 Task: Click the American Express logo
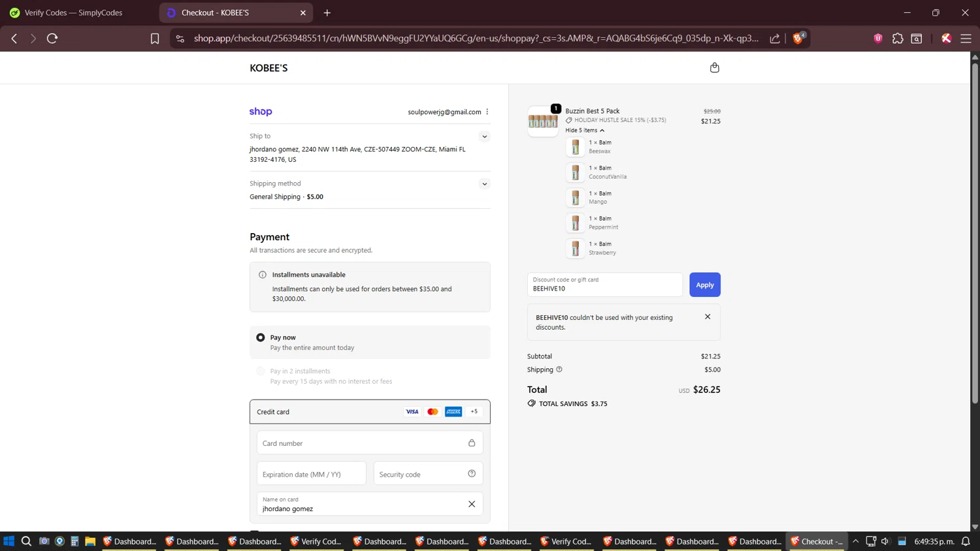453,412
